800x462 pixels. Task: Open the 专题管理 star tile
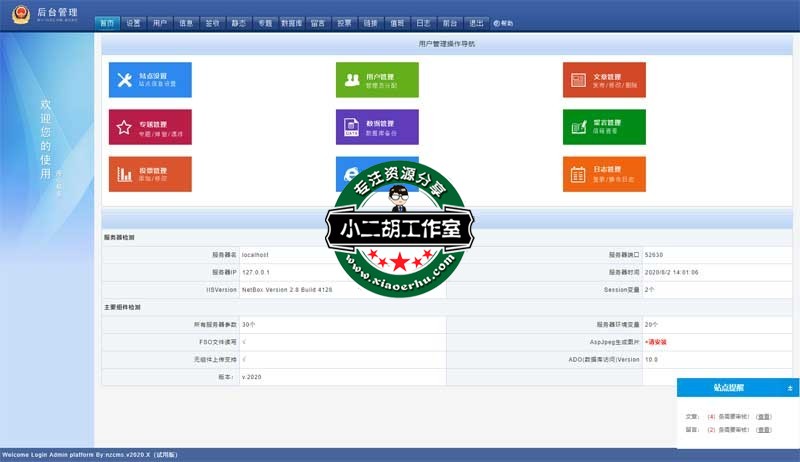point(149,127)
